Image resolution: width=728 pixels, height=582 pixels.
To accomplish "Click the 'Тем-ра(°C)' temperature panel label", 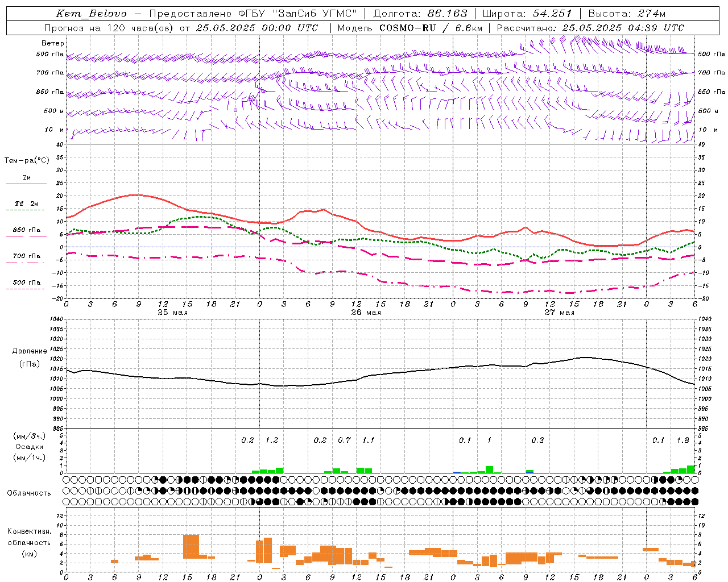I will click(x=27, y=161).
